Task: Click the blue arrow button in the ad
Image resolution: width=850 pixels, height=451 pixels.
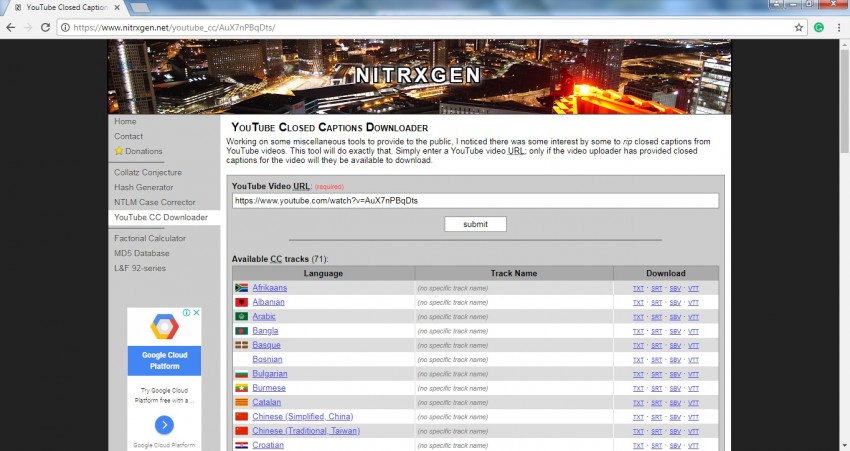Action: (x=164, y=424)
